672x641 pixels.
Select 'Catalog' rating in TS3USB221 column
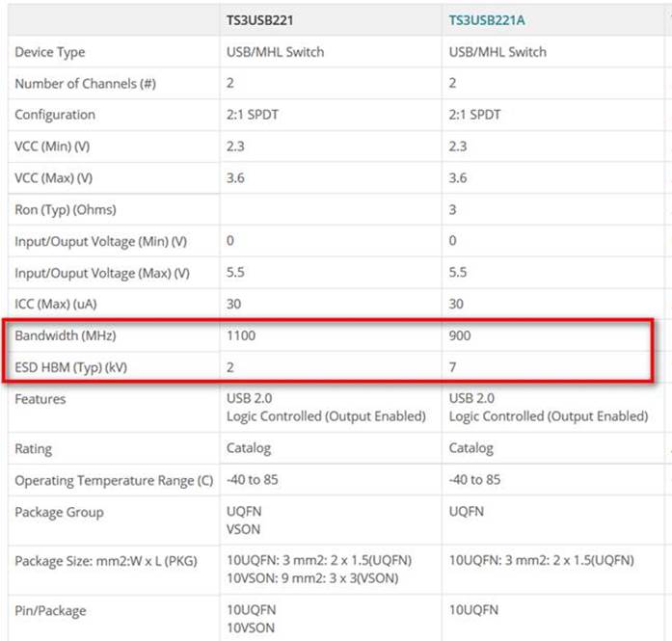click(x=249, y=448)
